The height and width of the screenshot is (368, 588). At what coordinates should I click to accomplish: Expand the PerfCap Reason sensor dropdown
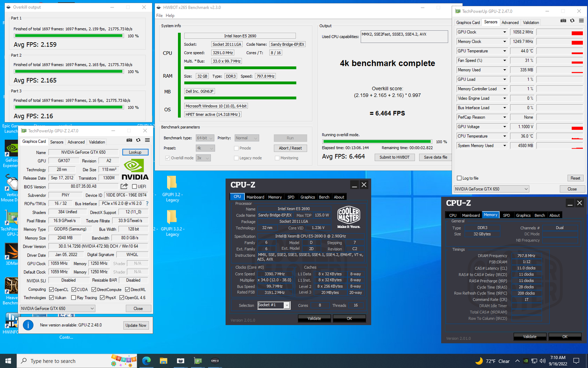(x=505, y=117)
